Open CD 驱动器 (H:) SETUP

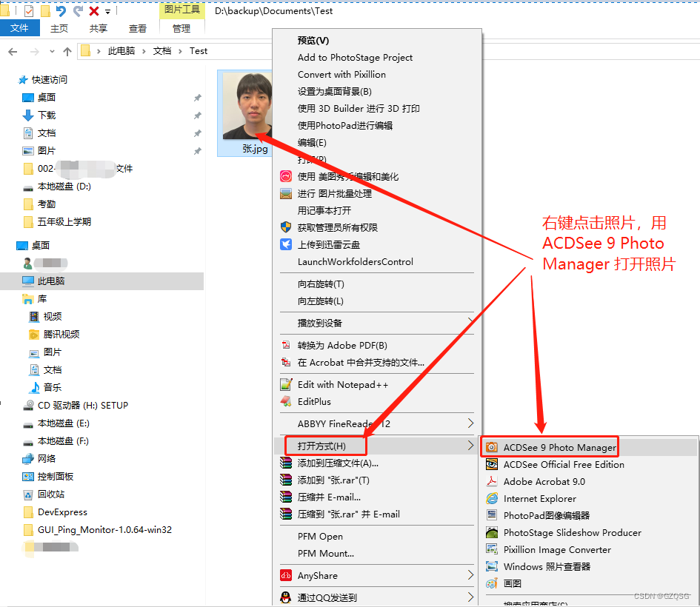pyautogui.click(x=82, y=406)
